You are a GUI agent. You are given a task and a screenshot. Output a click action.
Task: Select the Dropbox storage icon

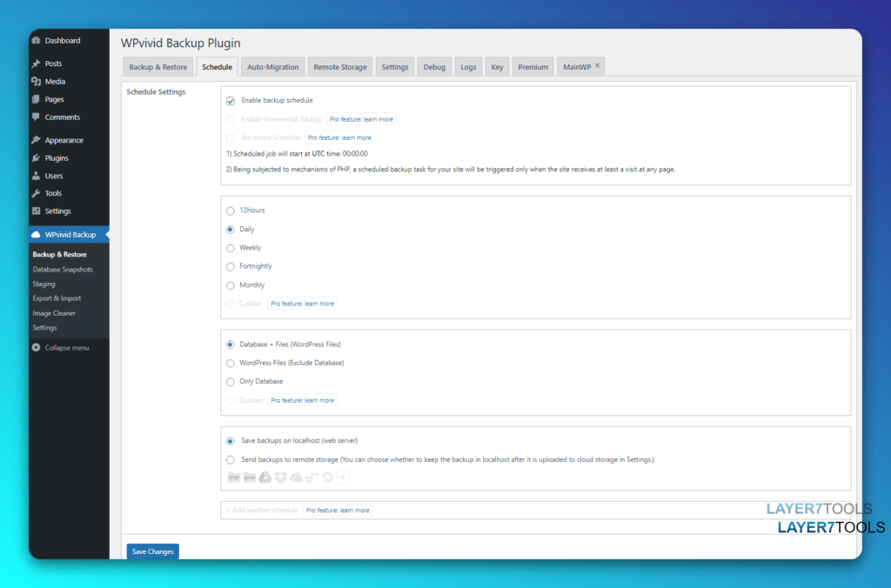point(281,478)
